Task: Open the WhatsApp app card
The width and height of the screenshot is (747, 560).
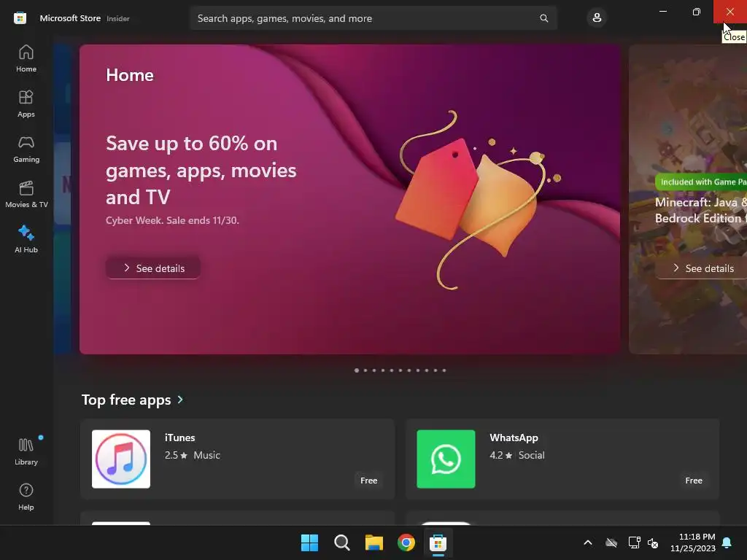Action: pos(562,459)
